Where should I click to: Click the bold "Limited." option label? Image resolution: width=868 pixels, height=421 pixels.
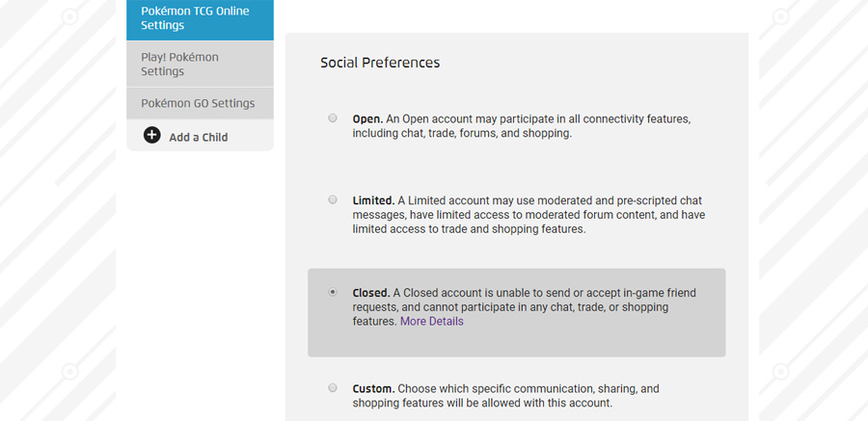[x=373, y=200]
